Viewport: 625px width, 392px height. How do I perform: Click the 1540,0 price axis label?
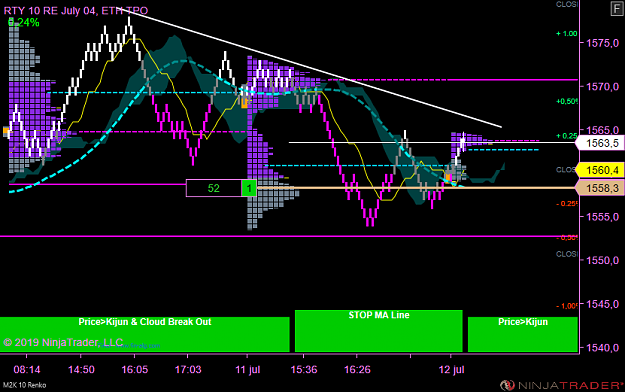(x=602, y=347)
